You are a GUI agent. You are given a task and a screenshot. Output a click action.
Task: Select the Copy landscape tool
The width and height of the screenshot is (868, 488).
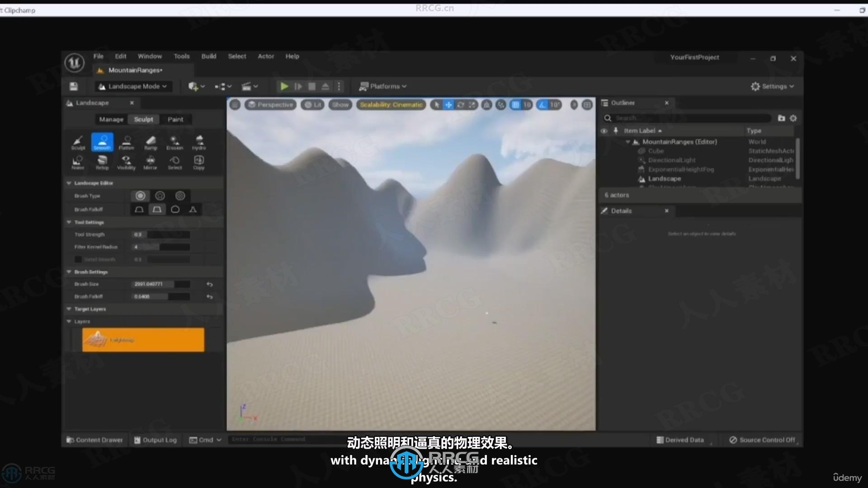point(199,162)
